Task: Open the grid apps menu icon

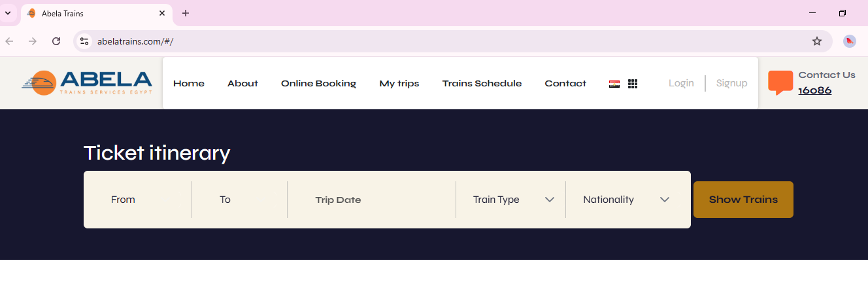Action: coord(633,84)
